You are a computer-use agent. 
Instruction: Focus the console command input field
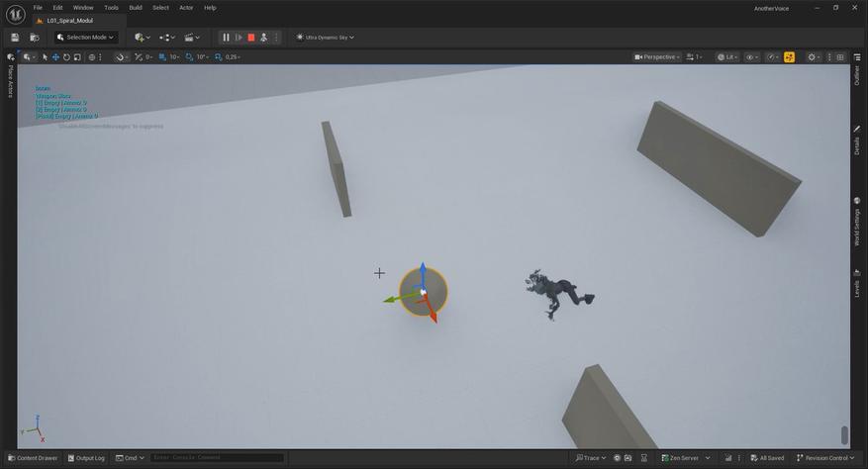217,458
